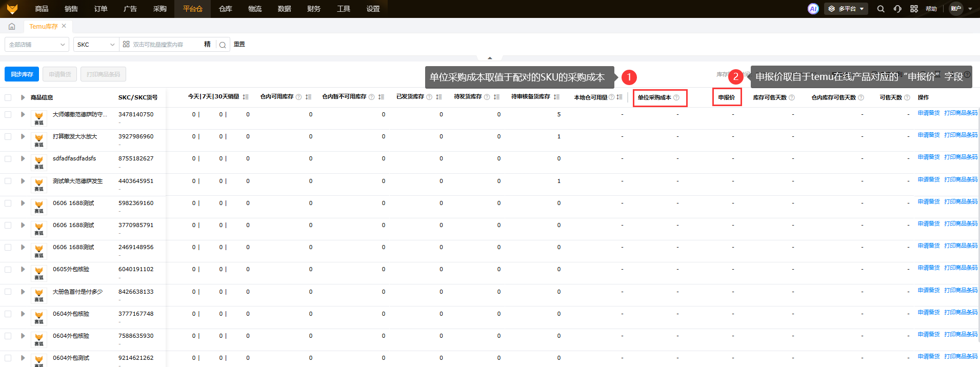
Task: Click the AI assistant icon
Action: [813, 9]
